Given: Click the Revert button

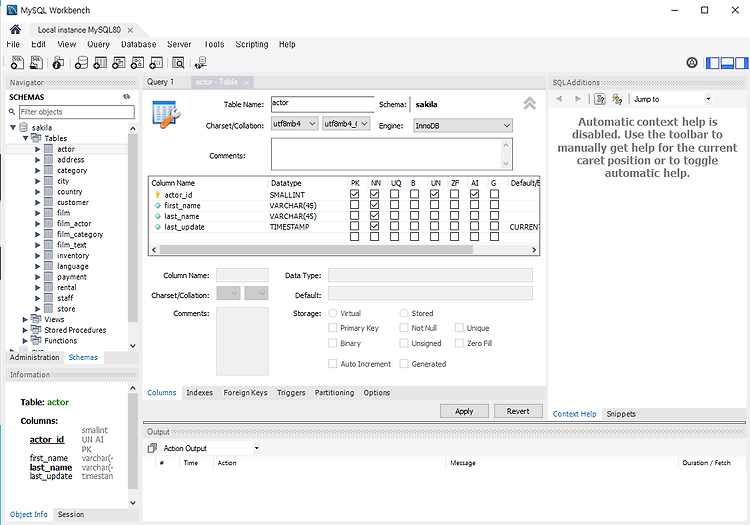Looking at the screenshot, I should (518, 411).
